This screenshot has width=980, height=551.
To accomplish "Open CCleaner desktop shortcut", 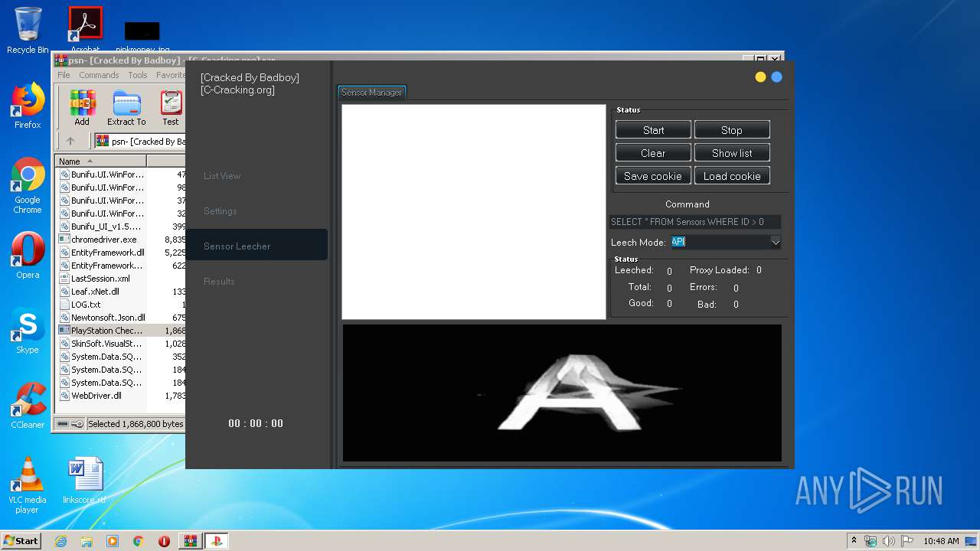I will [28, 406].
